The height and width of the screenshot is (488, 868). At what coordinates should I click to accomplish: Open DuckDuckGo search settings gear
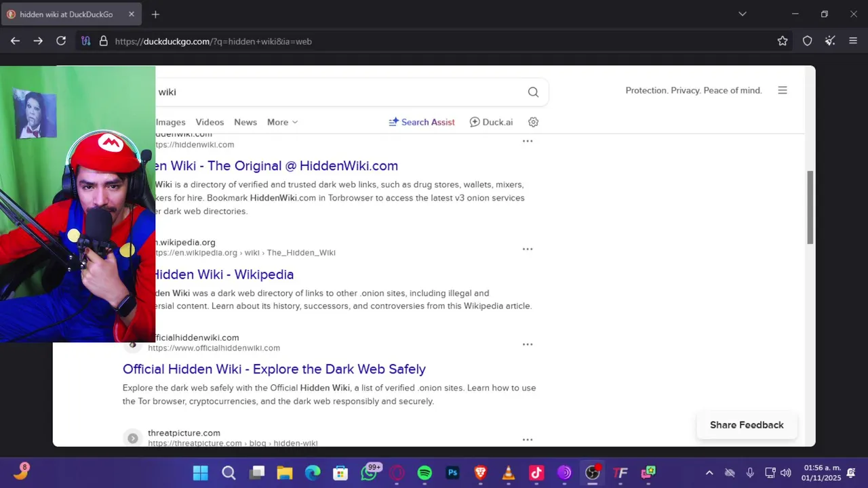point(533,122)
